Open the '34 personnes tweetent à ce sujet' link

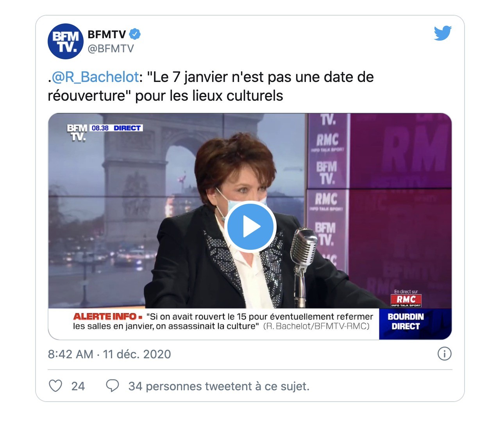(x=219, y=386)
